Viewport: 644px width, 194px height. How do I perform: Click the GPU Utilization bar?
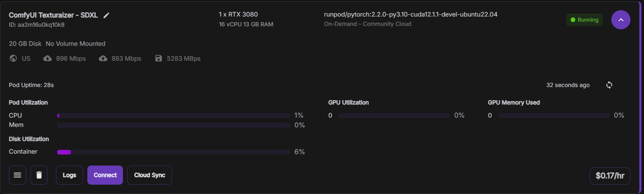coord(395,115)
